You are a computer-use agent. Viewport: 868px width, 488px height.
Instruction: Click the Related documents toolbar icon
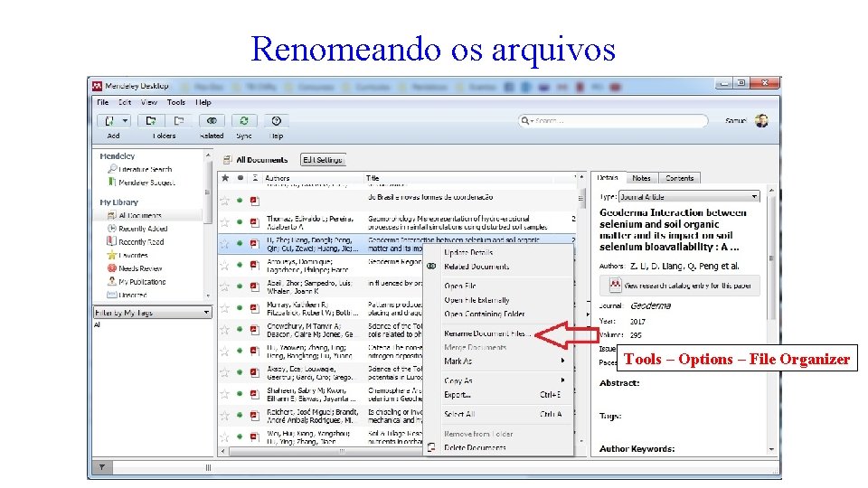[212, 120]
